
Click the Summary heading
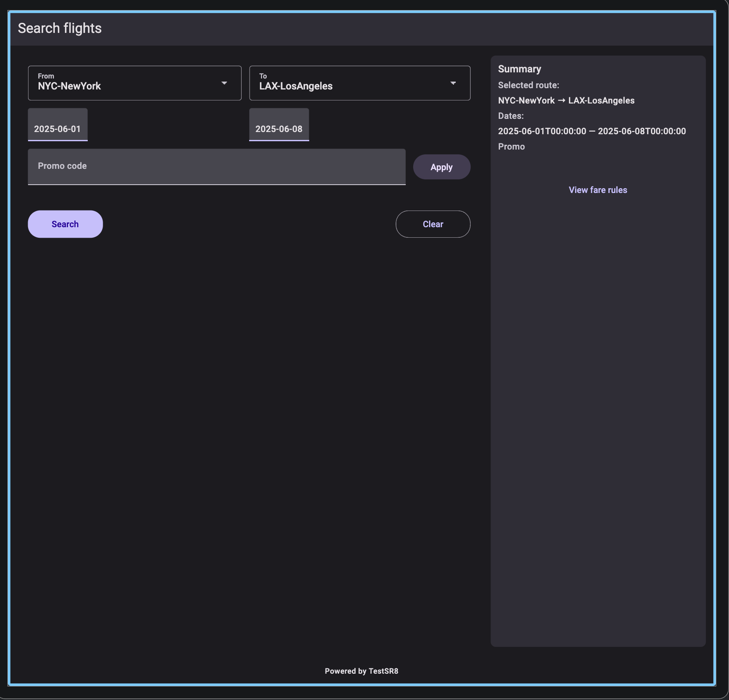pos(519,69)
